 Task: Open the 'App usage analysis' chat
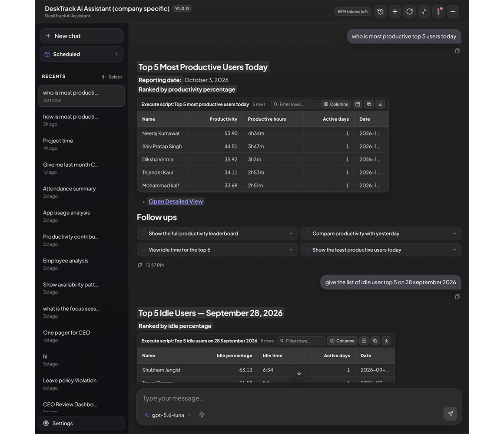tap(82, 216)
